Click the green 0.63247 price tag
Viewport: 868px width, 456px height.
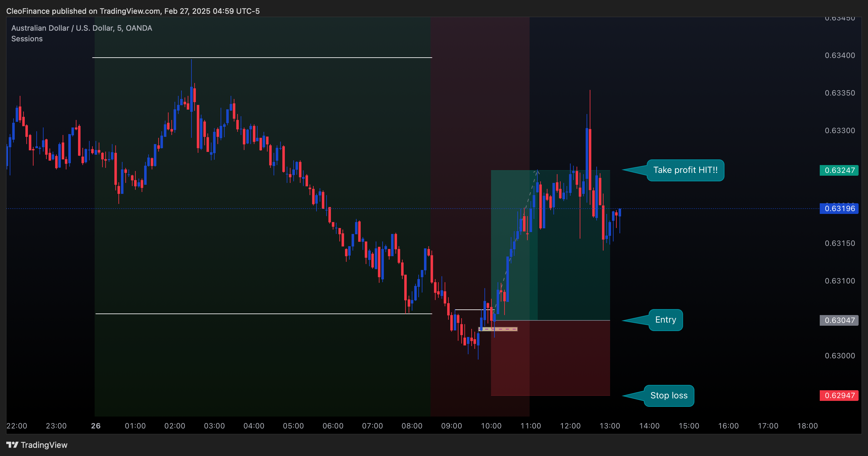pos(839,170)
